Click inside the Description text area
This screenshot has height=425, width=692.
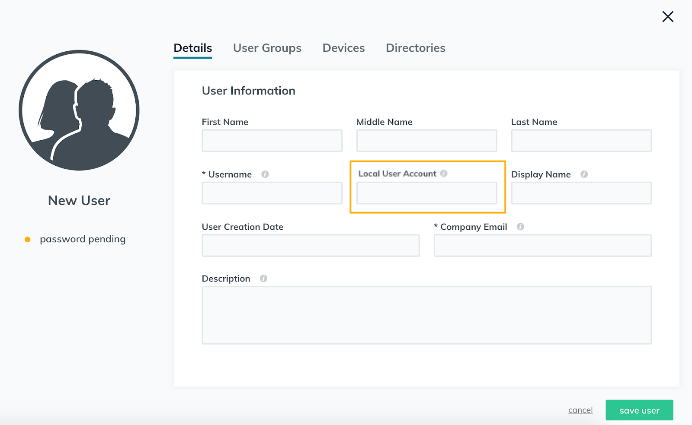pyautogui.click(x=426, y=315)
